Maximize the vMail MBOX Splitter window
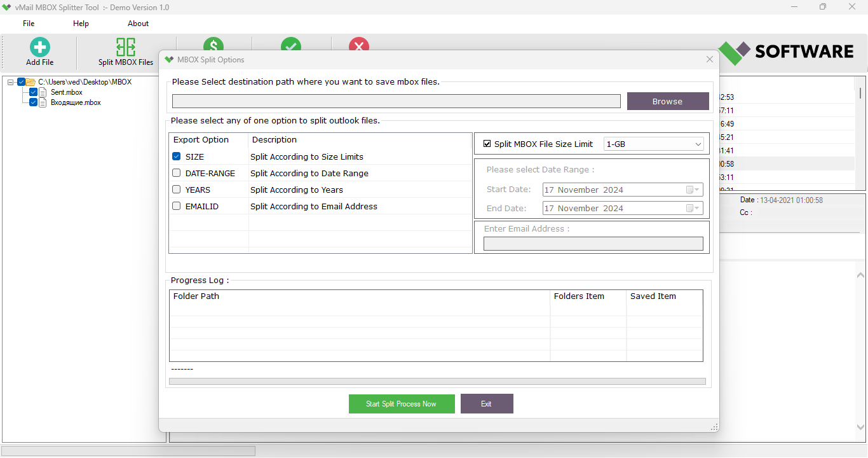The height and width of the screenshot is (458, 868). (823, 7)
